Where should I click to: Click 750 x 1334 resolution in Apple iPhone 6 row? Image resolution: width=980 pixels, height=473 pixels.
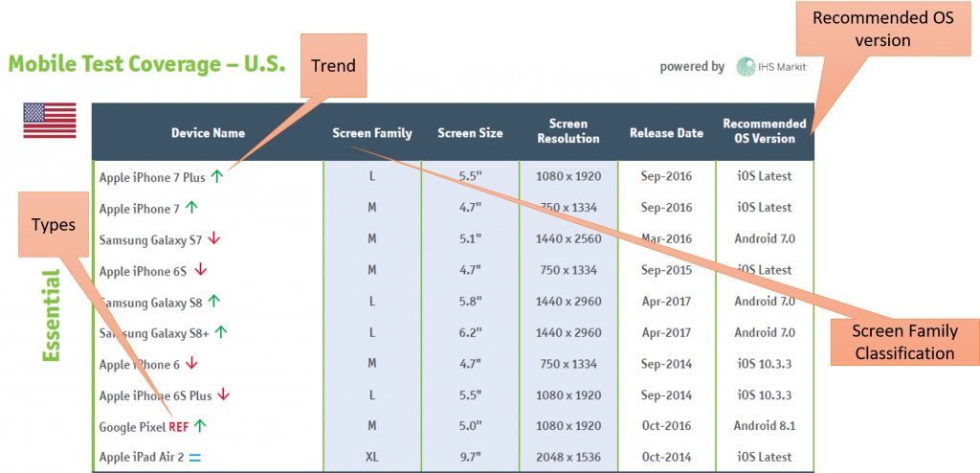point(568,364)
